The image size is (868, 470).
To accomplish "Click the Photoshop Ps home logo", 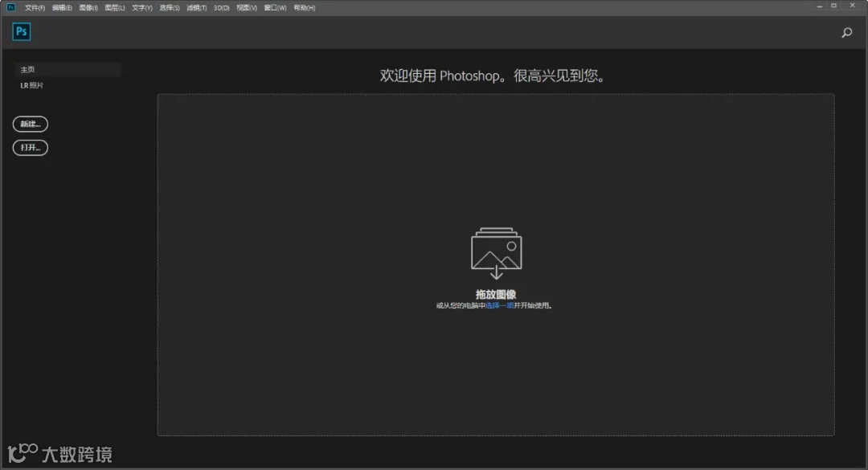I will [22, 31].
